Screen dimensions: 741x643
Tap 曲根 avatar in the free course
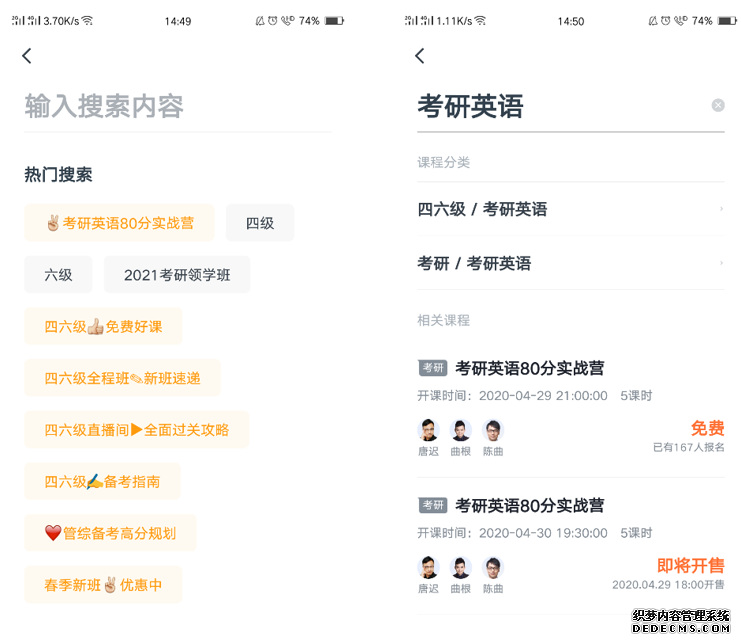click(x=460, y=430)
